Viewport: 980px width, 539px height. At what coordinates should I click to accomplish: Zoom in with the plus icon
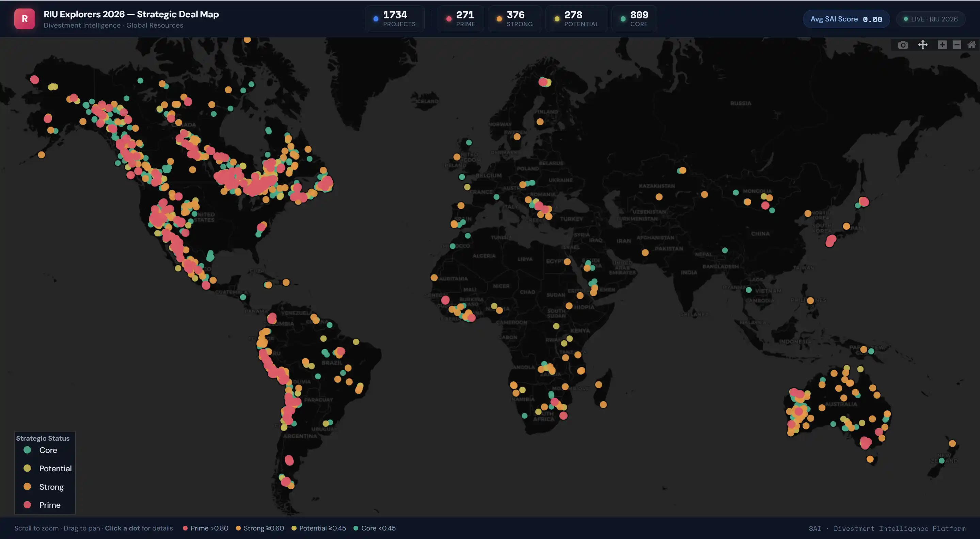(942, 45)
